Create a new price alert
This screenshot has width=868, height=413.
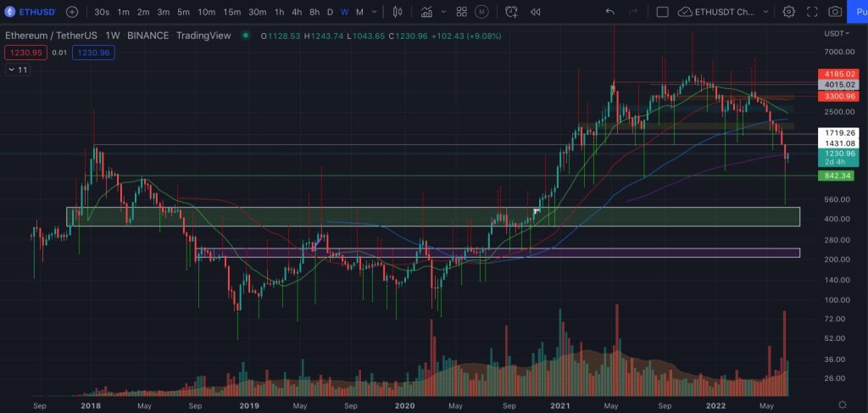[x=511, y=12]
